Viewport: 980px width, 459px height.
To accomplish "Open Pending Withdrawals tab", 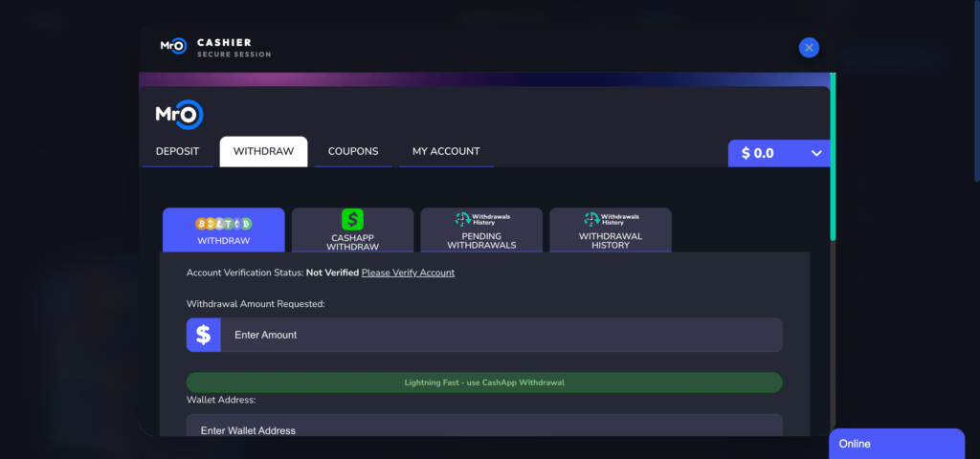I will coord(481,229).
